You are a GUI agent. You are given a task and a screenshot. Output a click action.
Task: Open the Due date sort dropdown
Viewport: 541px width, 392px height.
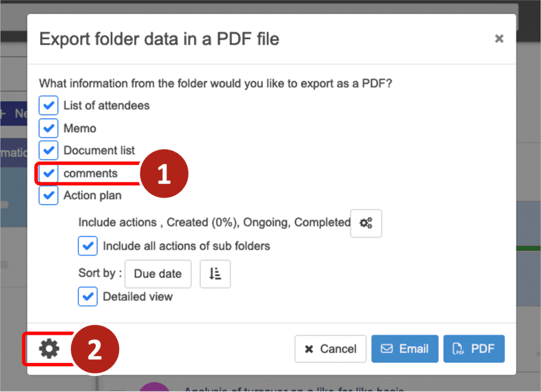pos(157,274)
